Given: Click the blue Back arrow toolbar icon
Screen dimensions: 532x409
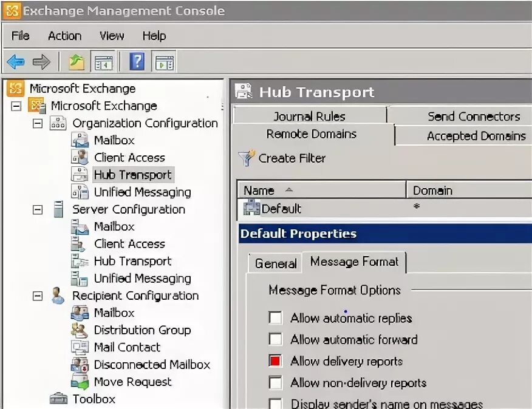Looking at the screenshot, I should pyautogui.click(x=16, y=62).
